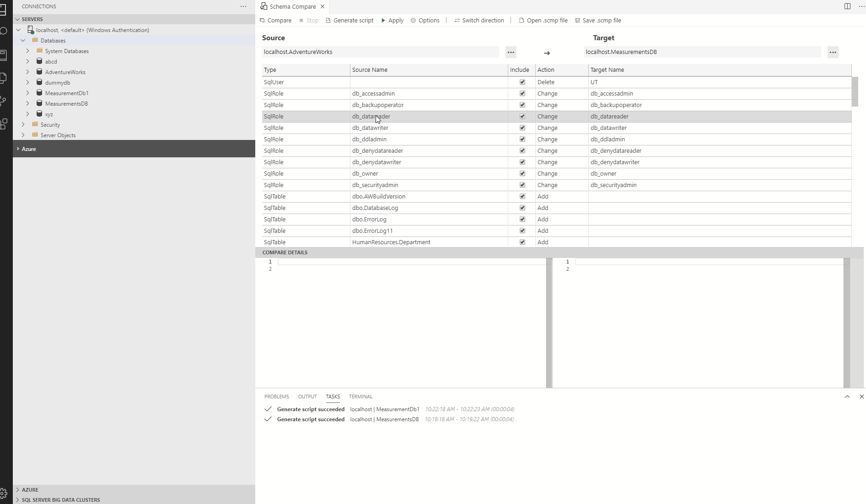Expand the Security folder
The width and height of the screenshot is (866, 504).
(22, 124)
